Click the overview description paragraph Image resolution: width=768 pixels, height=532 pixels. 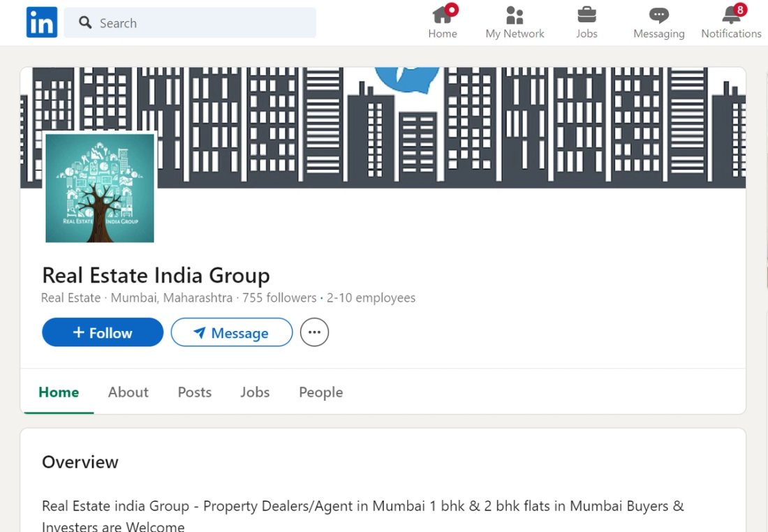pyautogui.click(x=363, y=515)
